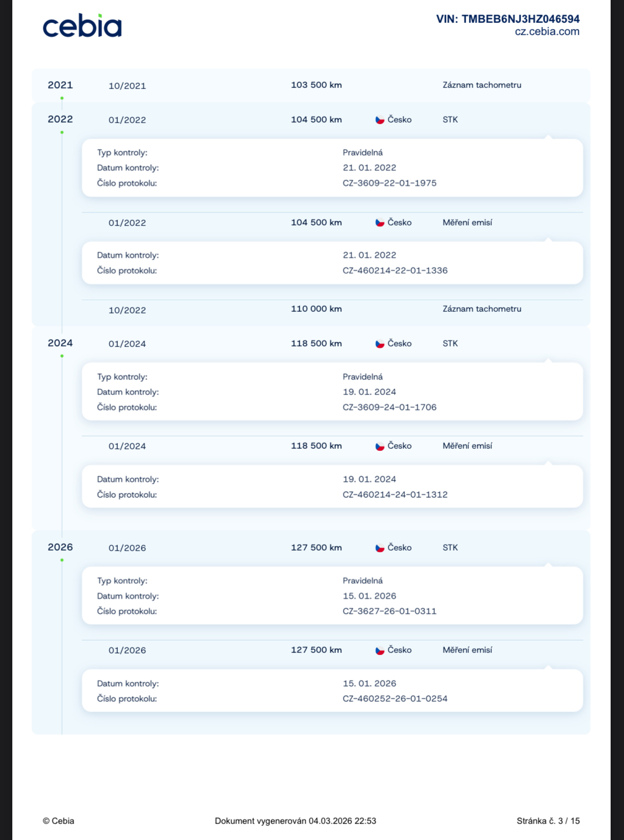624x840 pixels.
Task: Select the green timeline dot under 2024
Action: pos(62,356)
